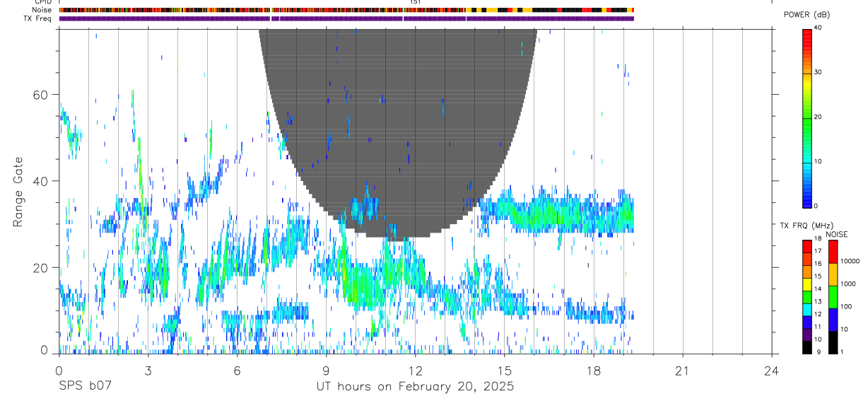The image size is (868, 401).
Task: Click the Noise color strip above the plot
Action: click(x=346, y=10)
